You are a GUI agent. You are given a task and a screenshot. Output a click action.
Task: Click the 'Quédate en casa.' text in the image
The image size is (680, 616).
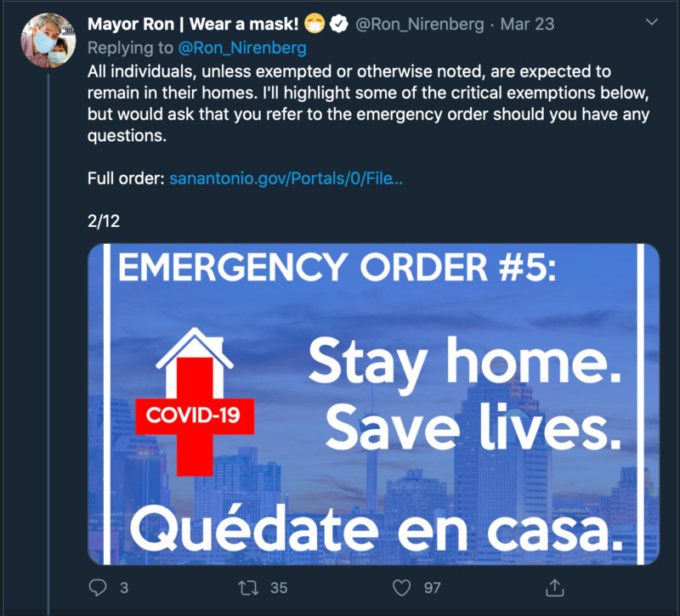[x=377, y=529]
